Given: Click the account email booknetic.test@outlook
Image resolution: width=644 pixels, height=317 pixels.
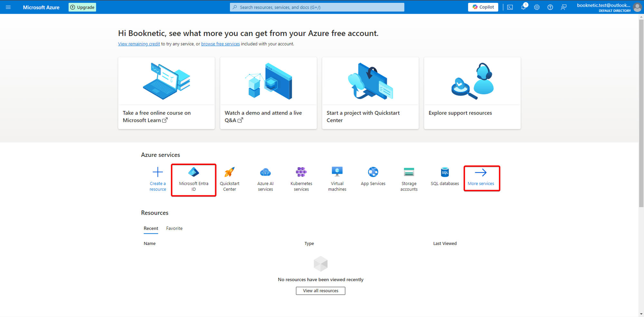Looking at the screenshot, I should click(603, 5).
